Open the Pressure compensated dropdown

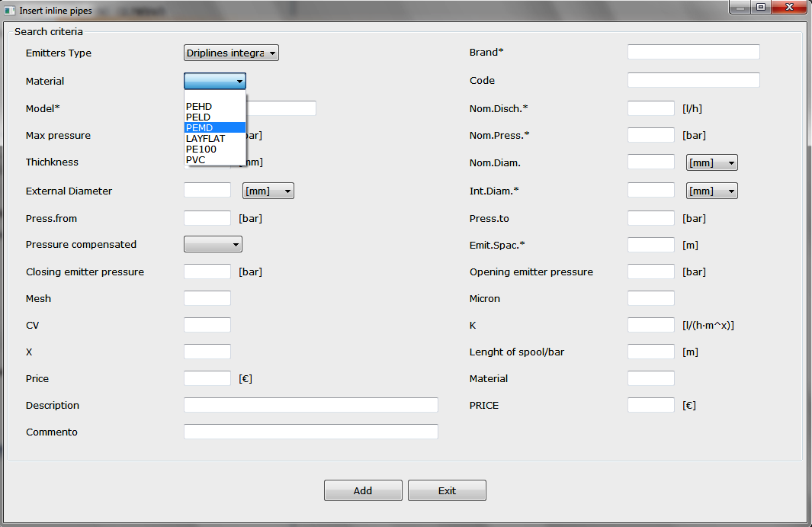(213, 245)
